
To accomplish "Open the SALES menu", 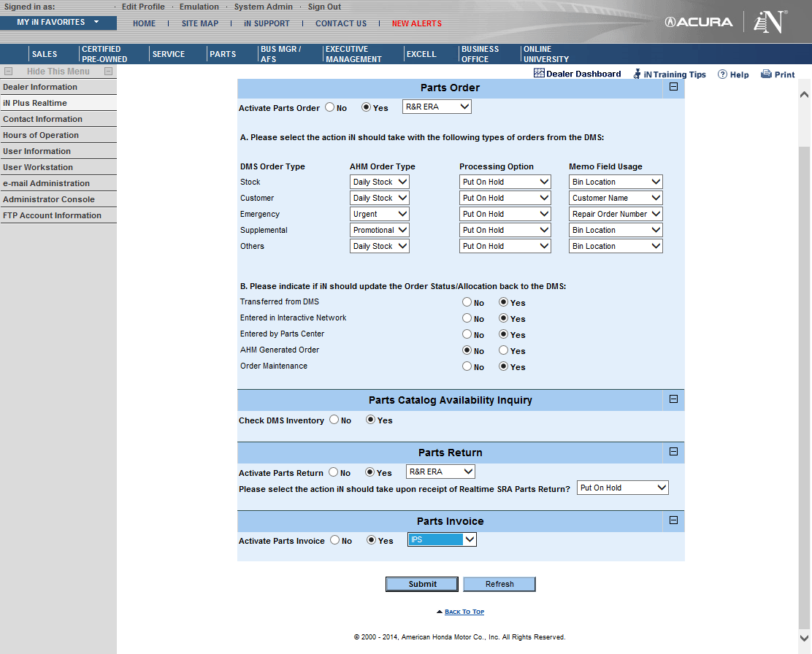I will click(45, 54).
